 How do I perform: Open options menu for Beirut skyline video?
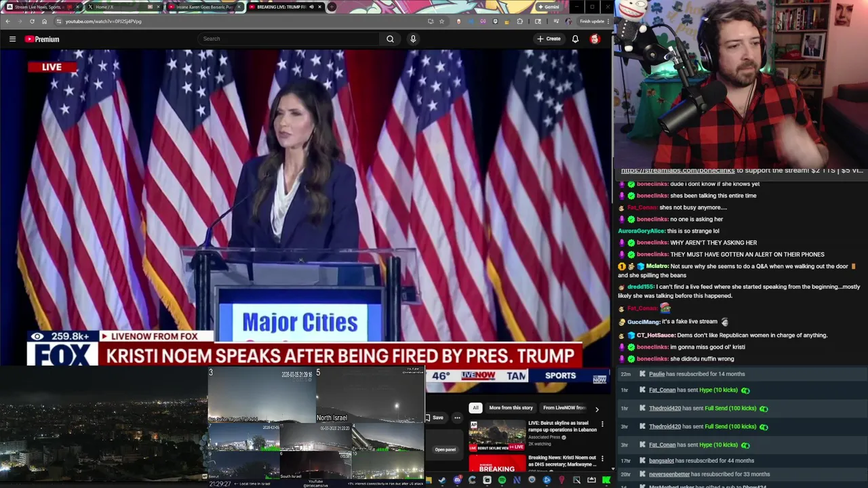tap(602, 424)
